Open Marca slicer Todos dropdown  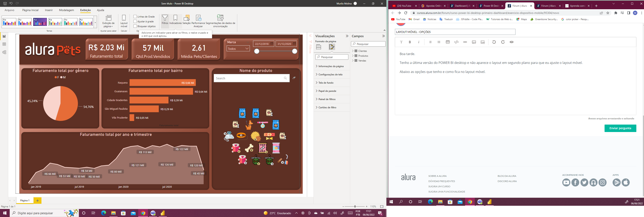pyautogui.click(x=238, y=49)
